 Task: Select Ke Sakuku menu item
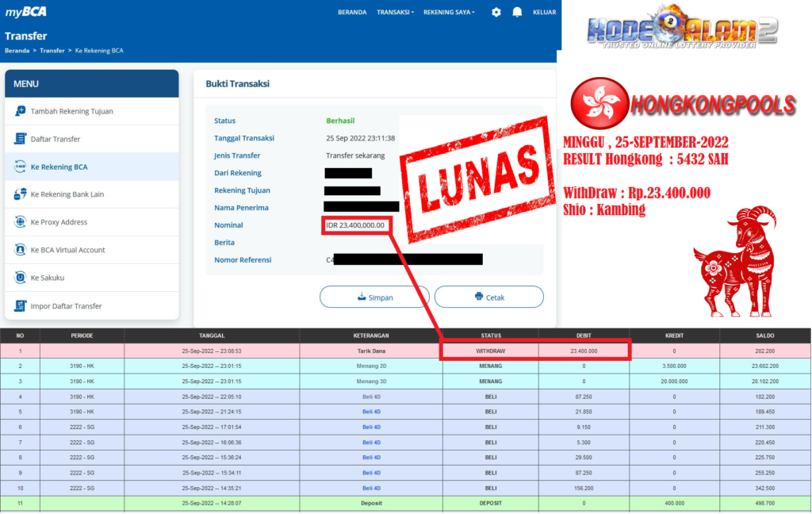click(92, 278)
